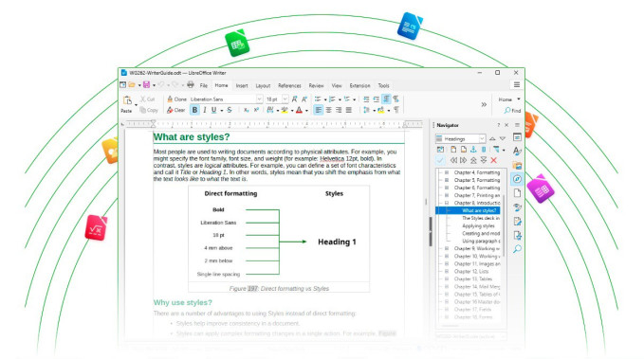The height and width of the screenshot is (359, 644).
Task: Promote chapter with the up-arrows Navigator icon
Action: pos(473,160)
